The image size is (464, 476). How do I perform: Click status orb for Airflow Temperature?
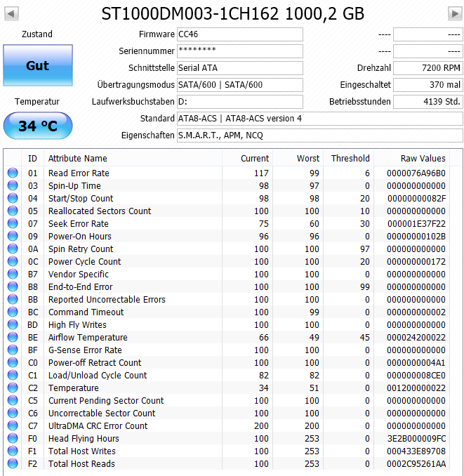[x=13, y=337]
